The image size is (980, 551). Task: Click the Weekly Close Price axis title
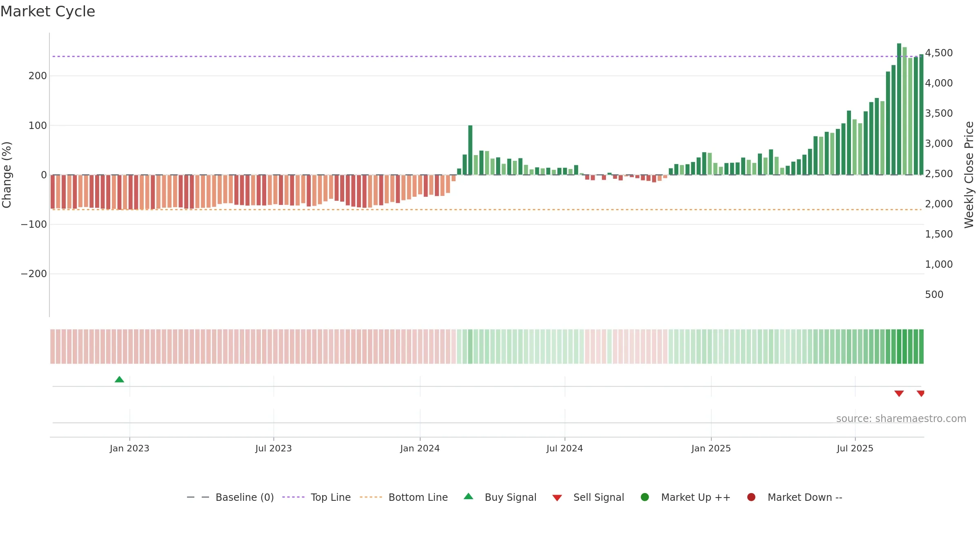point(969,175)
